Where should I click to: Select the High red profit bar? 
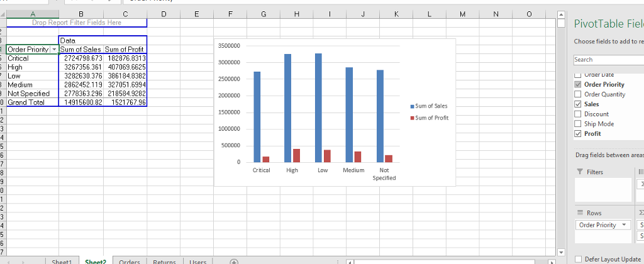pos(296,156)
